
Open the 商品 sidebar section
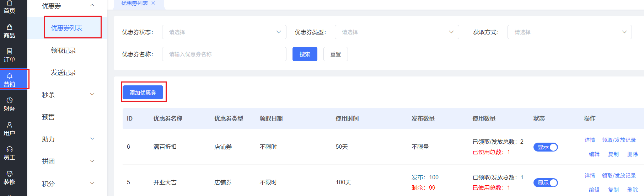tap(10, 31)
